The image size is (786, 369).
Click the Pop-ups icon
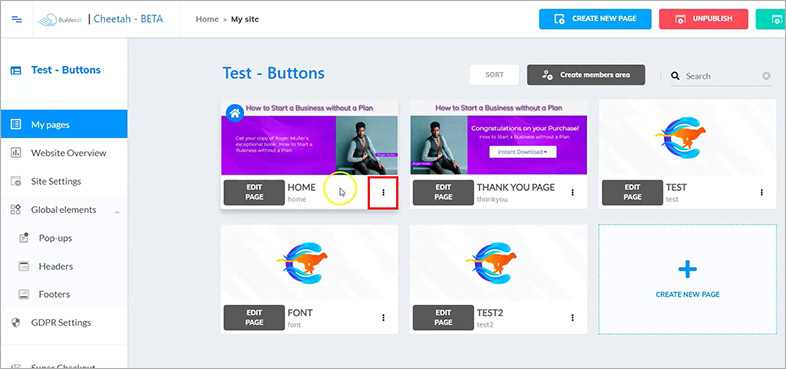click(x=24, y=238)
